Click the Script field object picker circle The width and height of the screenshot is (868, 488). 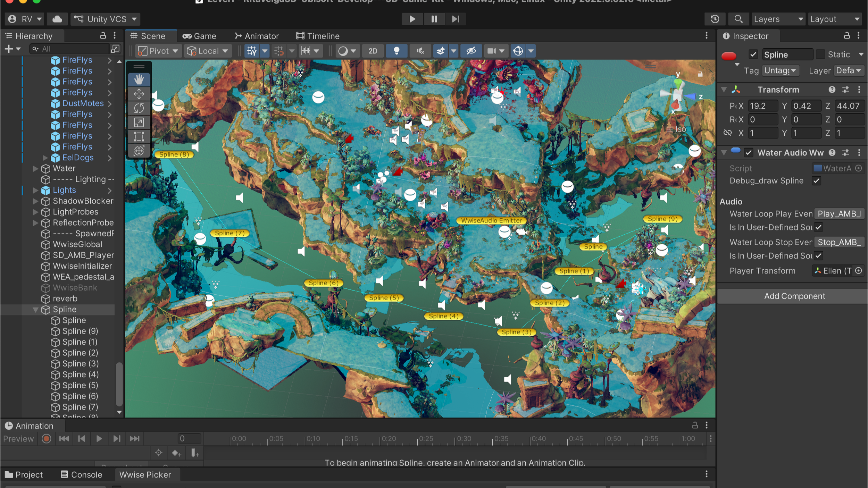point(859,168)
